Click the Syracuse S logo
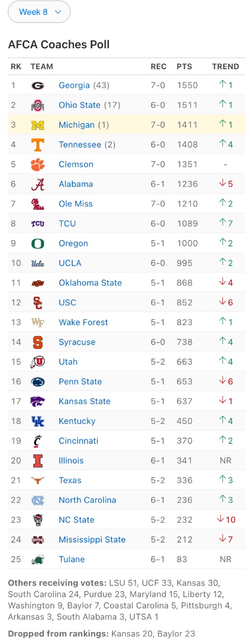 coord(38,342)
